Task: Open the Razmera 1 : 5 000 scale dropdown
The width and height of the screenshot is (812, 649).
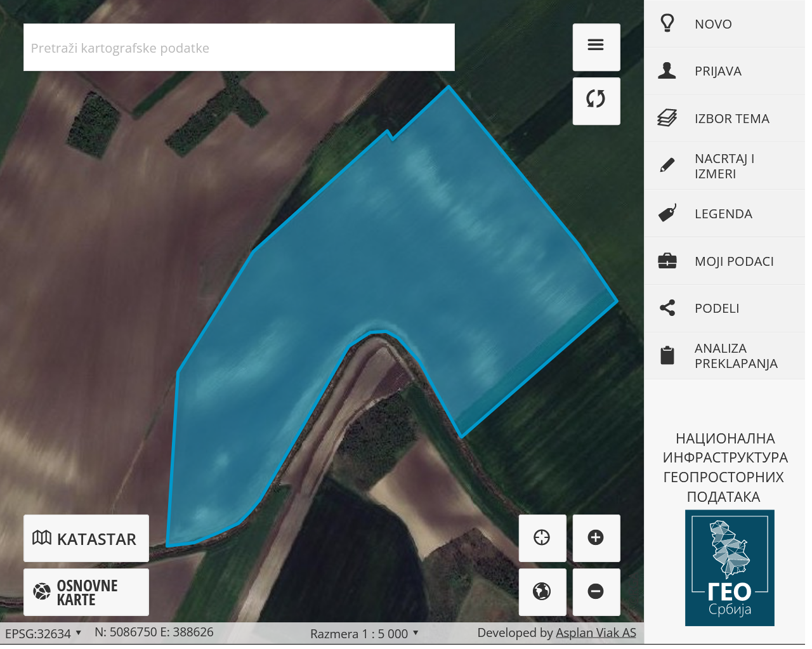Action: (x=365, y=634)
